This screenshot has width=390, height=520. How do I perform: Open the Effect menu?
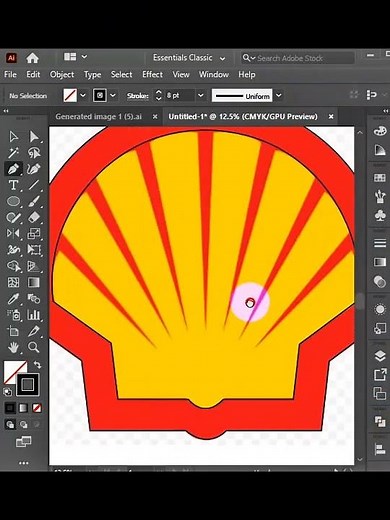tap(152, 74)
